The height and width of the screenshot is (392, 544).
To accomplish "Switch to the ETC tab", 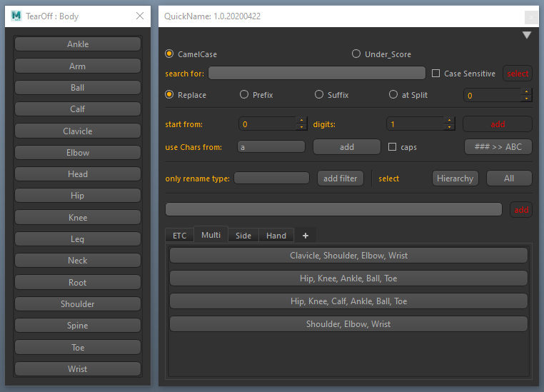I will [179, 236].
